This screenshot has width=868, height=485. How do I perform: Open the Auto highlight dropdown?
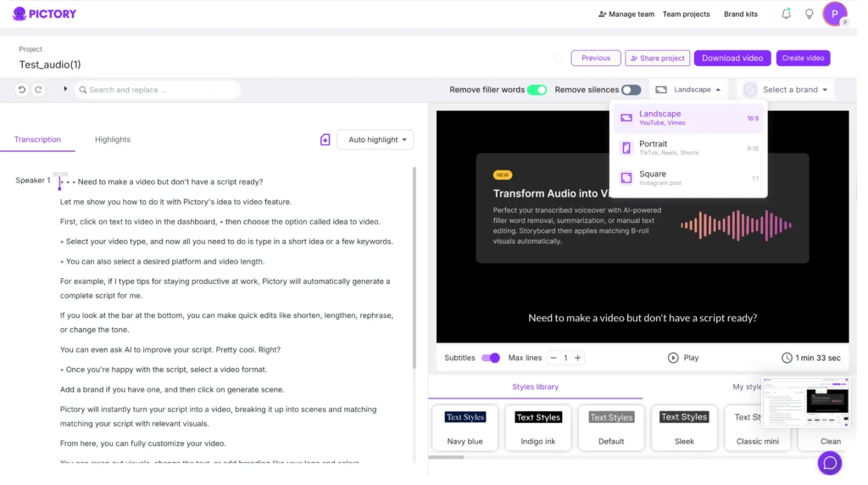tap(376, 140)
